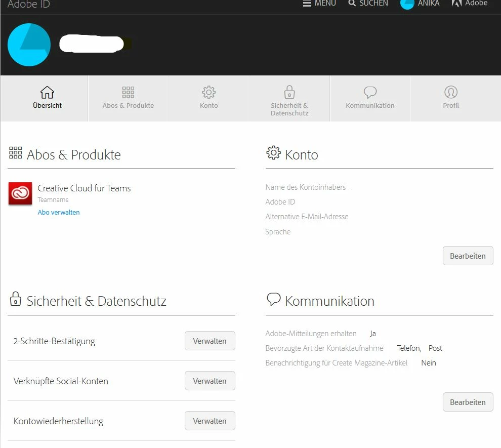Click the Verknüpfte Social-Konten row text
The width and height of the screenshot is (501, 448).
click(61, 381)
